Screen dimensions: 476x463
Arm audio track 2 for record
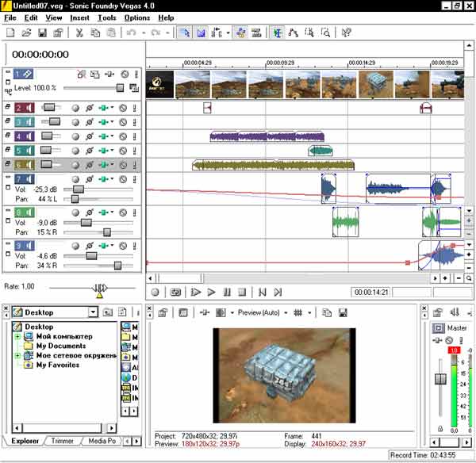(75, 108)
